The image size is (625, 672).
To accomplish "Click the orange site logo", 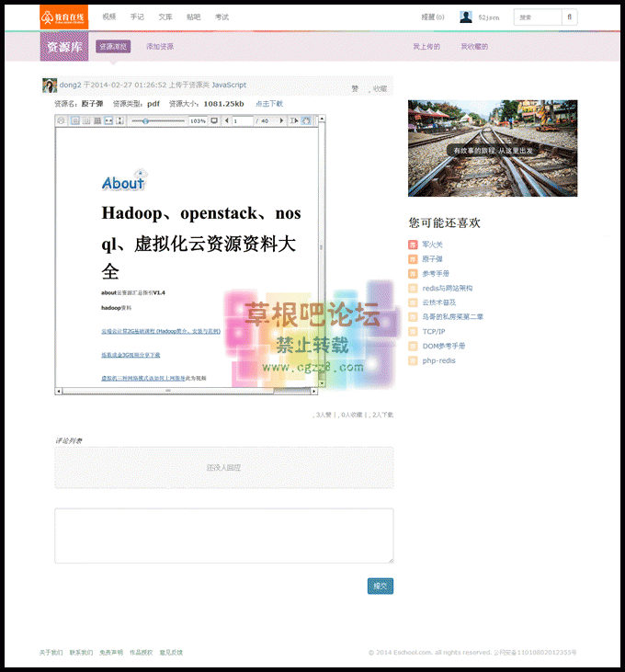I will 63,17.
